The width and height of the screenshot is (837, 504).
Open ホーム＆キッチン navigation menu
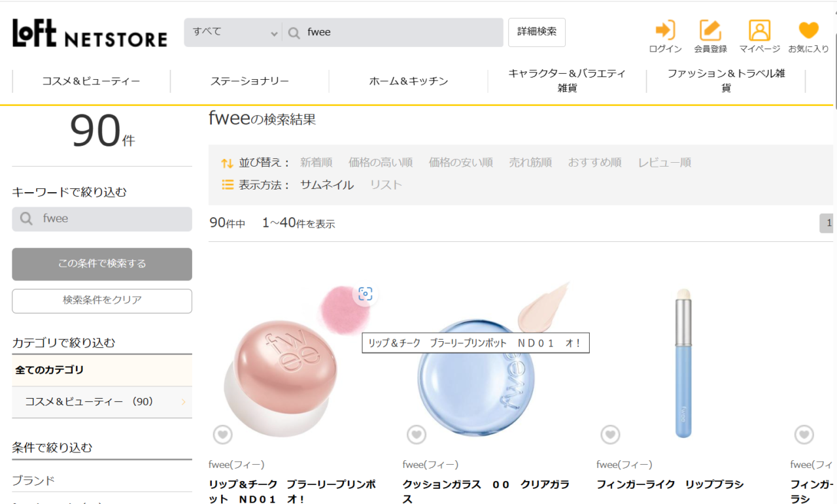point(409,81)
